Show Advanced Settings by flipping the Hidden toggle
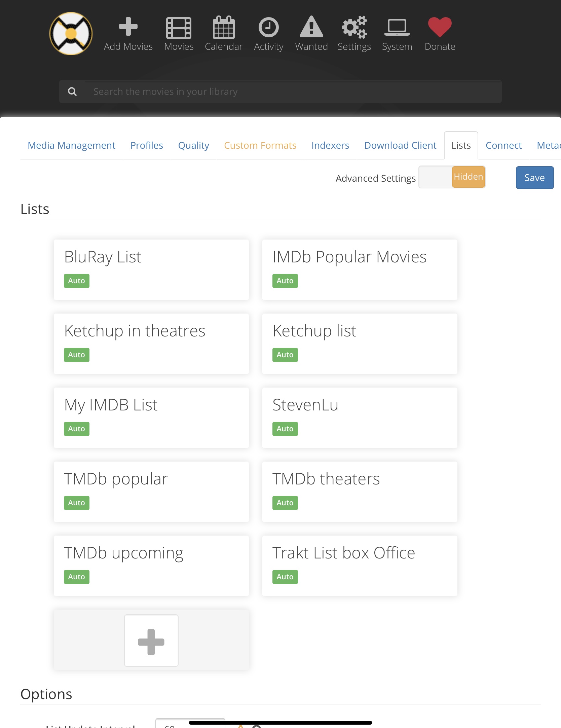Viewport: 561px width, 728px height. [x=468, y=177]
